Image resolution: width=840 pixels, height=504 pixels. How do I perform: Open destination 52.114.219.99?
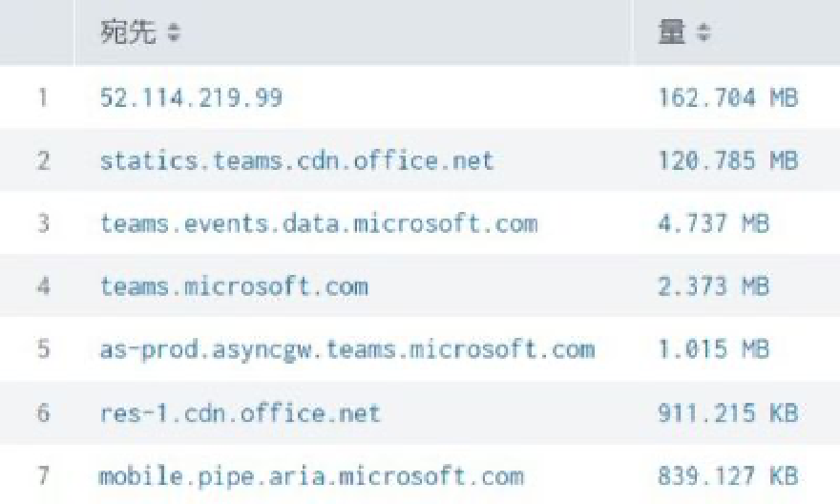191,97
